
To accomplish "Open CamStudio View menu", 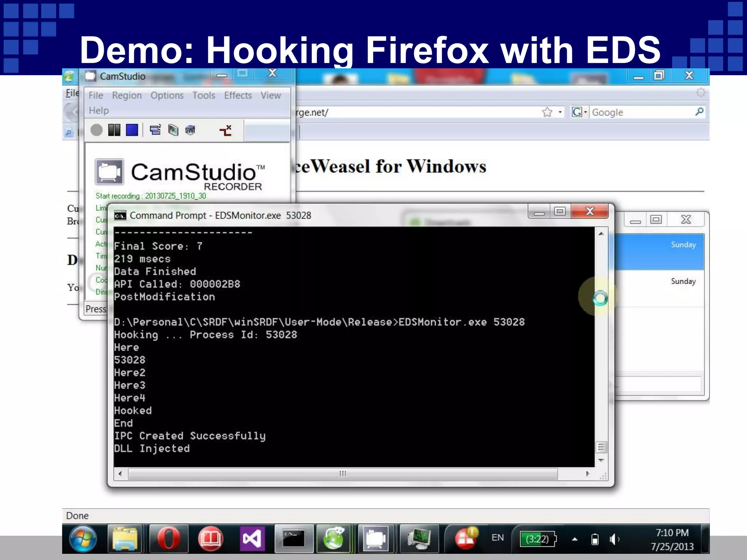I will tap(271, 96).
